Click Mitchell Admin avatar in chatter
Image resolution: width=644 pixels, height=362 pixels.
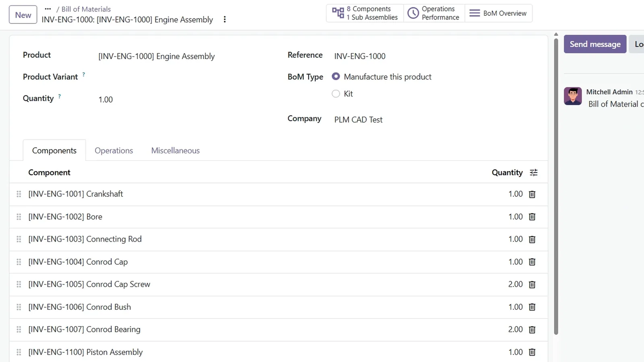point(573,96)
